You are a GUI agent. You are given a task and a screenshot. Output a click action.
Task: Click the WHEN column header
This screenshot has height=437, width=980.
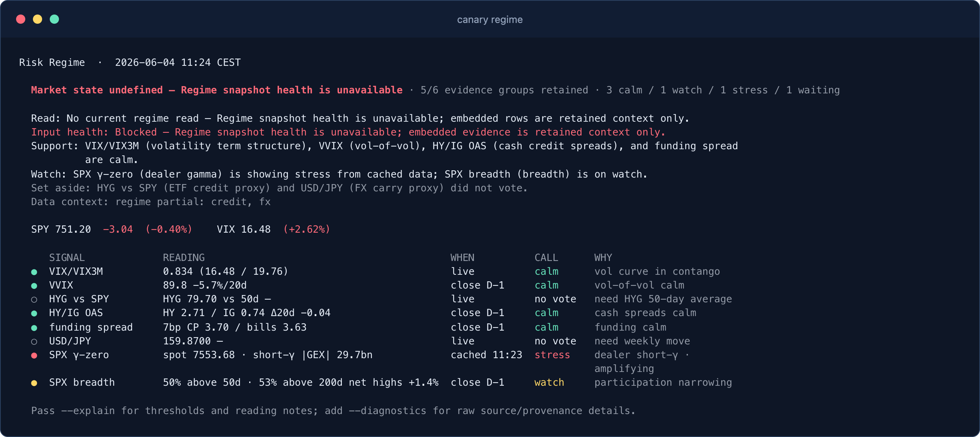click(462, 258)
